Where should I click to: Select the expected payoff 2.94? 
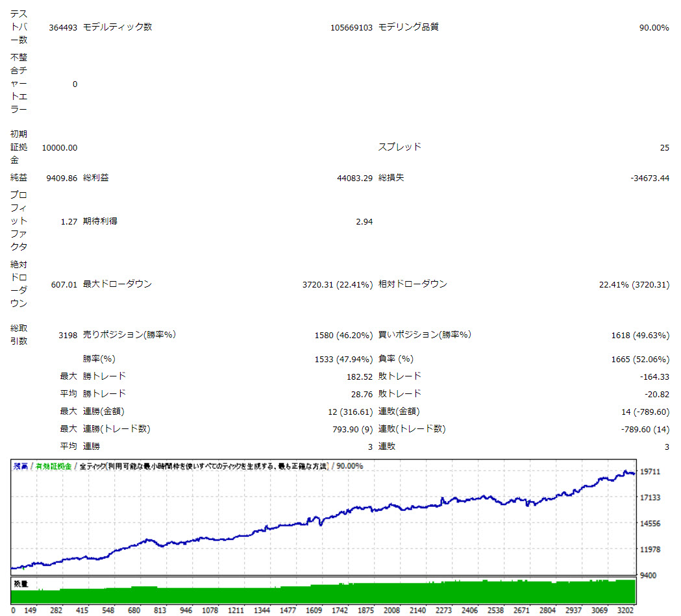[364, 221]
